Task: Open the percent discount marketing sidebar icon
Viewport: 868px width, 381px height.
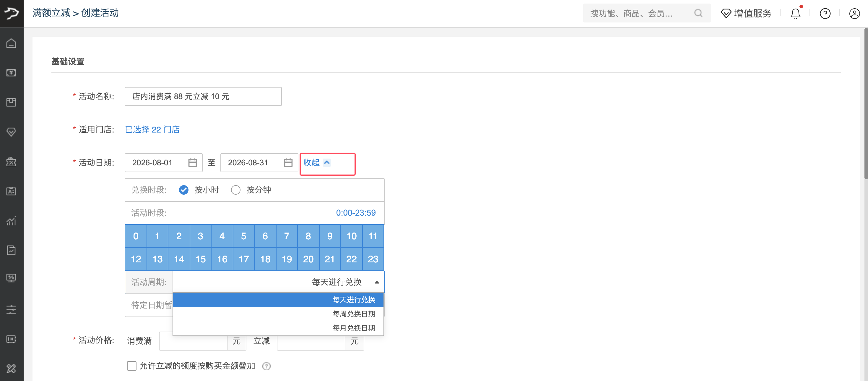Action: click(x=12, y=162)
